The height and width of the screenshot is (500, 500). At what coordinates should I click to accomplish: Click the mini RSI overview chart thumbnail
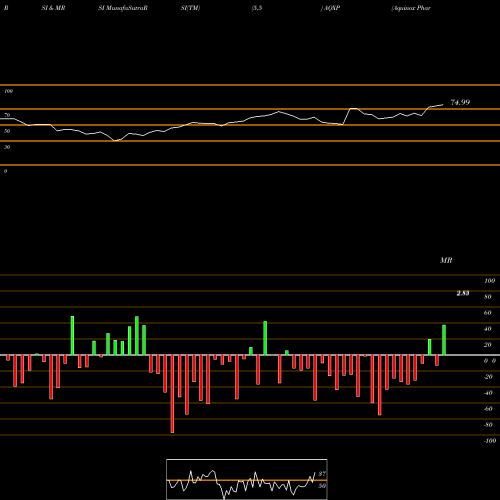point(247,479)
